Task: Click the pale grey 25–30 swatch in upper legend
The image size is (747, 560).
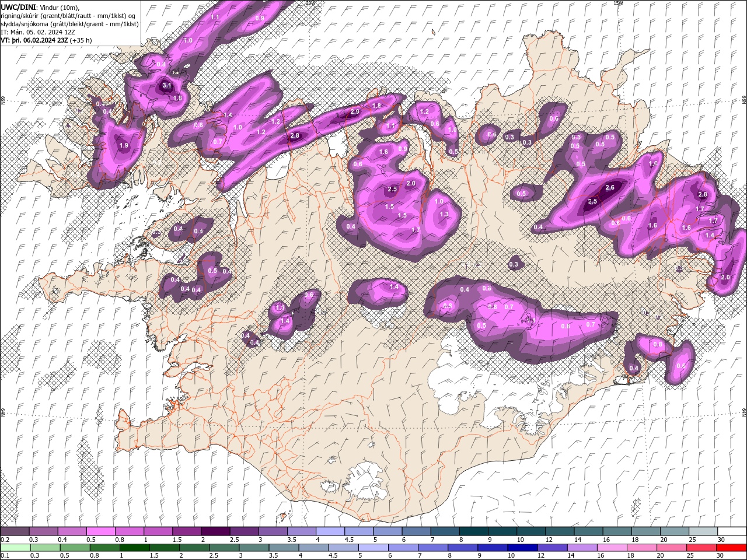Action: (703, 531)
